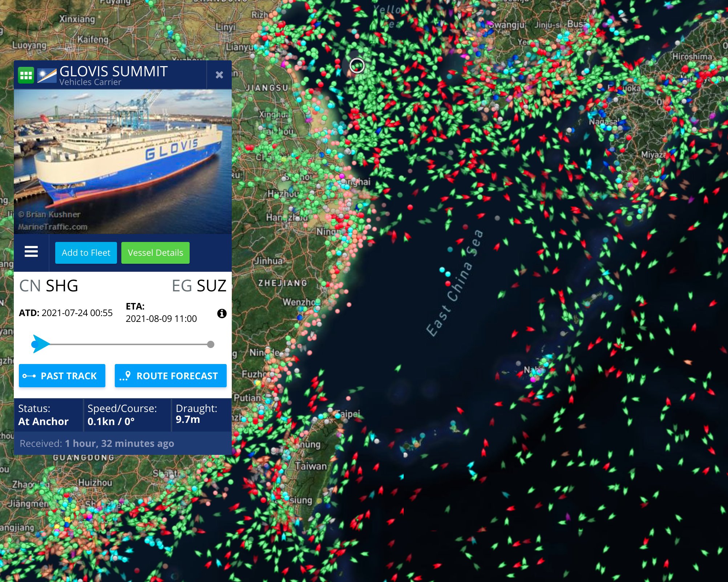
Task: Click the departure port CN SHG
Action: 49,286
